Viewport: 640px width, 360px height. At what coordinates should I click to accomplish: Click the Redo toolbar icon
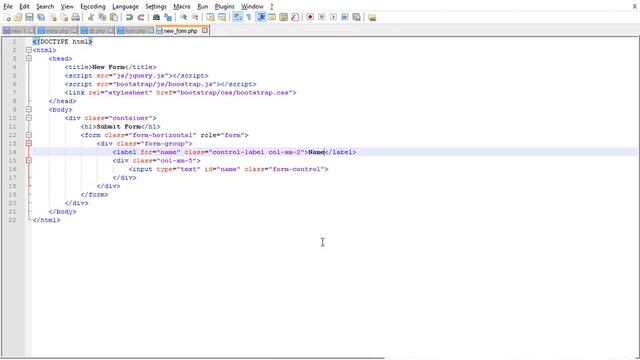click(x=141, y=17)
